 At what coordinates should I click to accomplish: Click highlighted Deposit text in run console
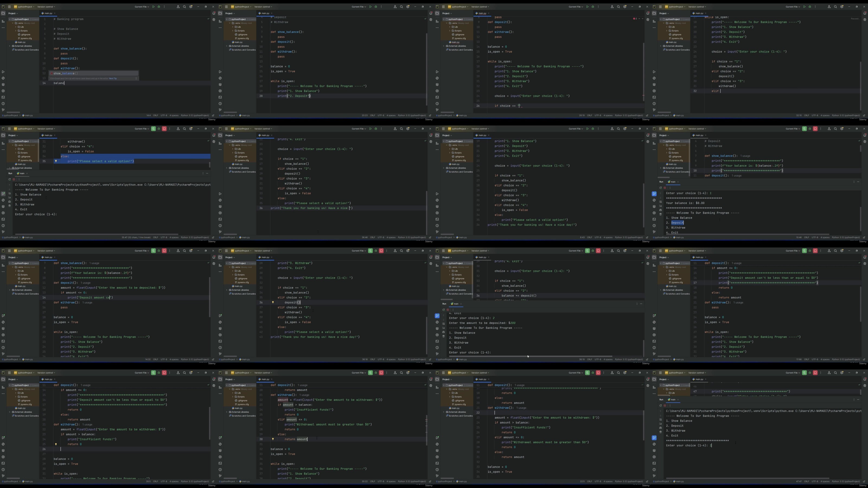677,223
